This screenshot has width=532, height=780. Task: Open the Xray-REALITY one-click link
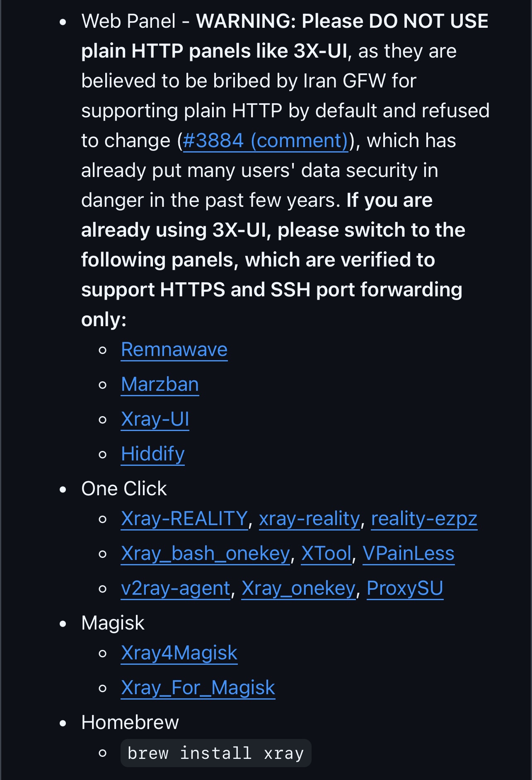[184, 518]
